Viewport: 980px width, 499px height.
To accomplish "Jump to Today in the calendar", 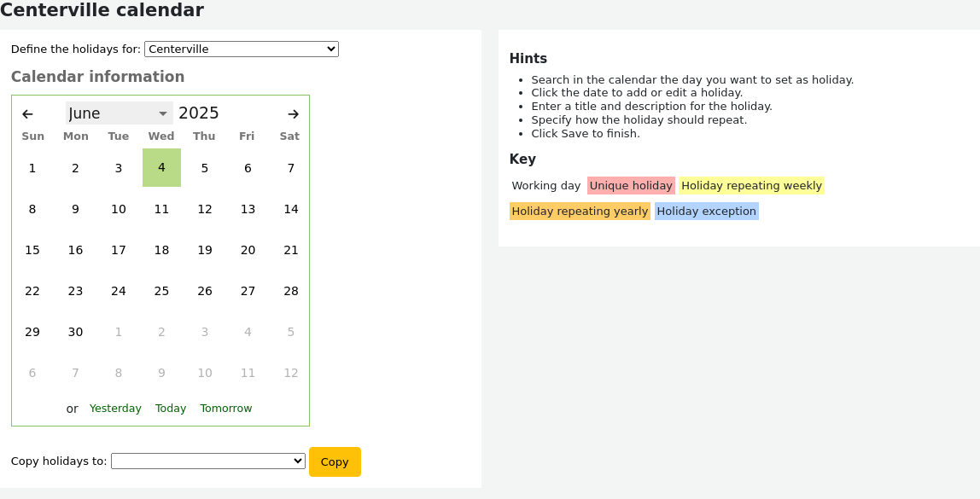I will pos(171,408).
